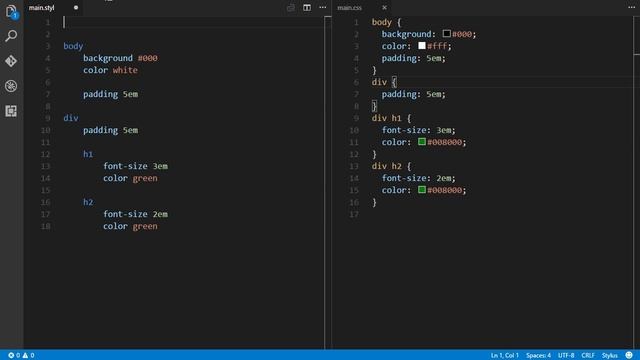
Task: Open the right editor's more actions menu
Action: 631,7
